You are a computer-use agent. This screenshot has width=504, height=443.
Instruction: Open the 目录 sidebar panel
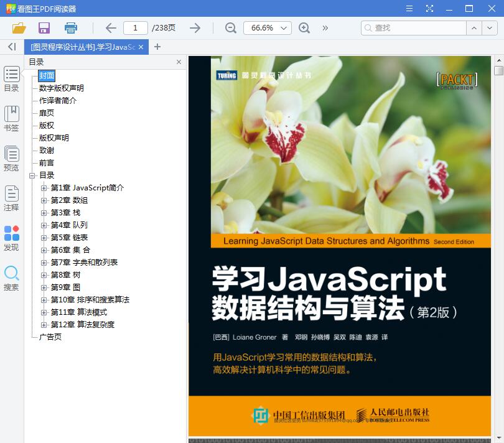(12, 79)
